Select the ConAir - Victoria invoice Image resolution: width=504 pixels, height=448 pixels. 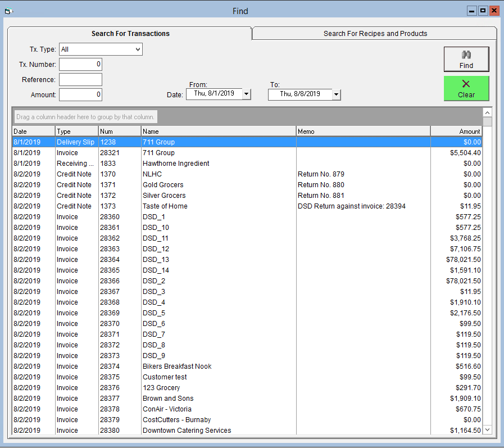point(247,409)
